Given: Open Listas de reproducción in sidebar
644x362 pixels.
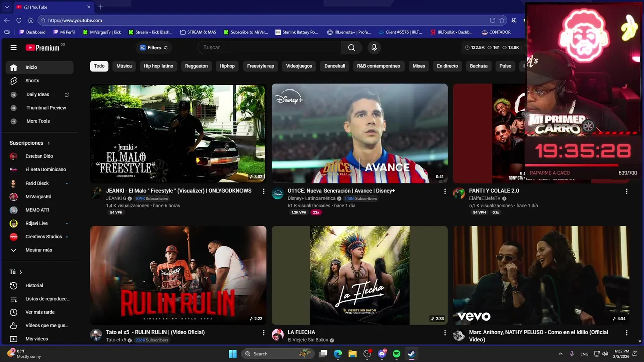Looking at the screenshot, I should pos(39,299).
